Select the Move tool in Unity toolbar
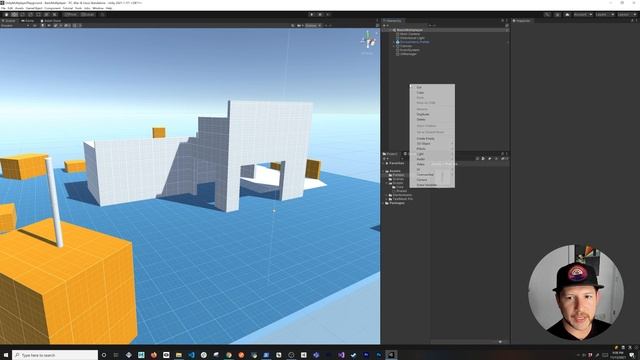This screenshot has width=640, height=360. tap(14, 15)
